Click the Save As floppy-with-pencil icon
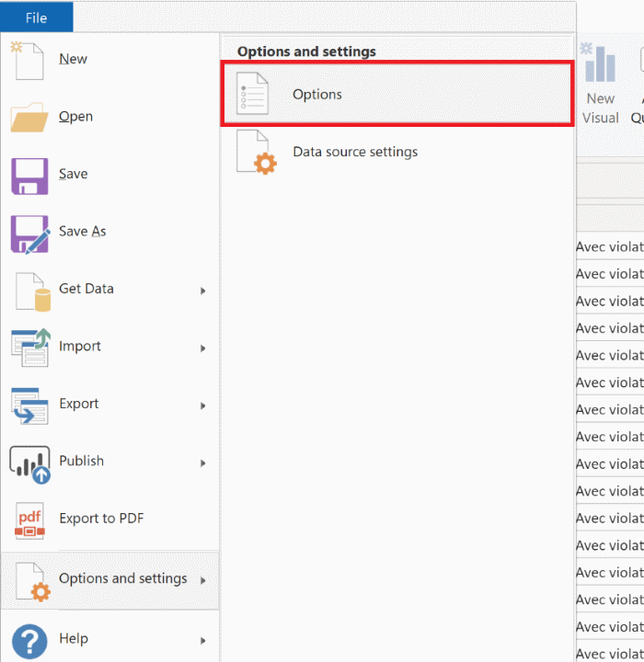644x662 pixels. [x=30, y=234]
